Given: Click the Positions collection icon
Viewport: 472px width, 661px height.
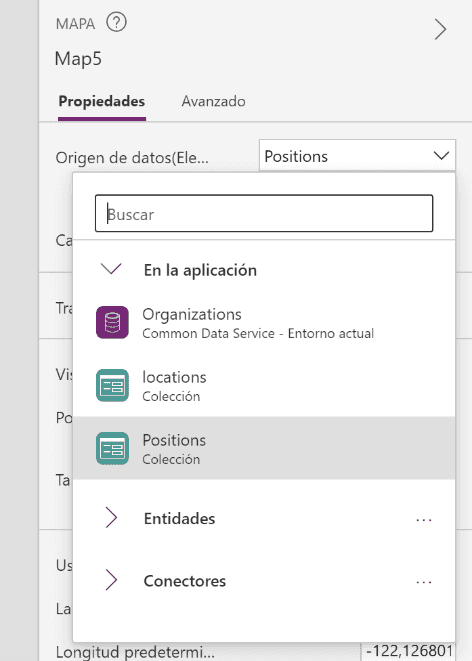Looking at the screenshot, I should (112, 448).
